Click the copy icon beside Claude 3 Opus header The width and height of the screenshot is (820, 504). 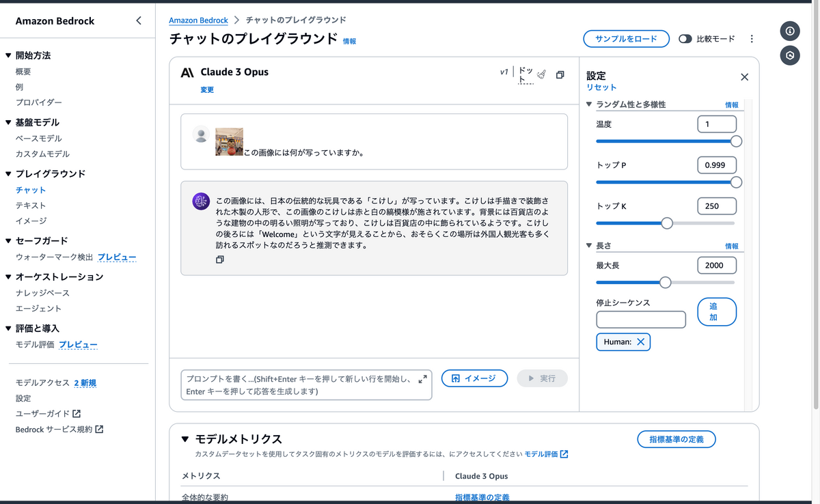coord(560,74)
